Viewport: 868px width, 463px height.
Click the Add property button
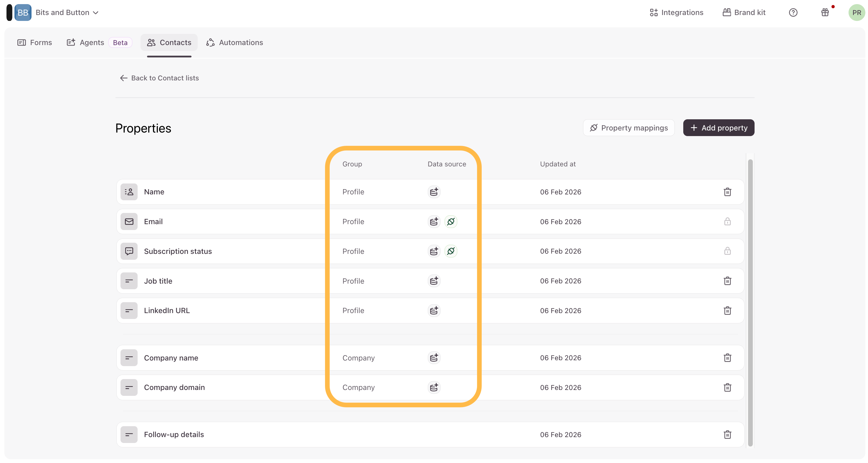point(718,128)
